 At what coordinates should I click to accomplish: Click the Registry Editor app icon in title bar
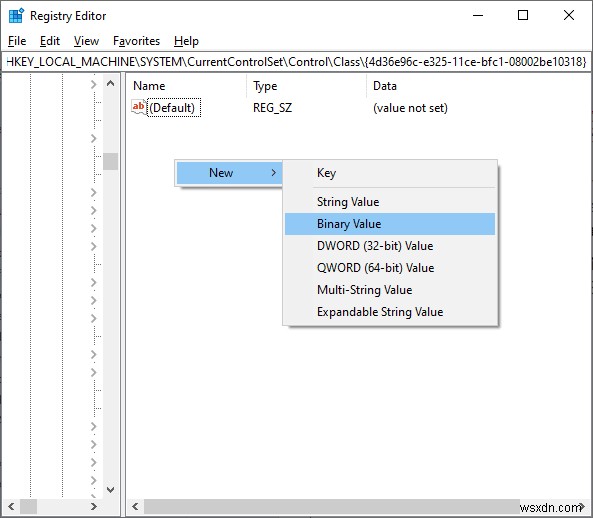click(16, 16)
